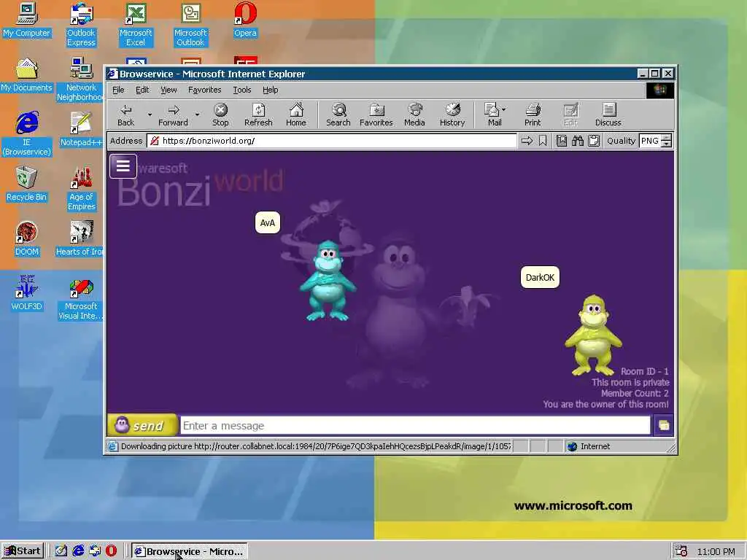Select the My Documents desktop icon

(27, 75)
